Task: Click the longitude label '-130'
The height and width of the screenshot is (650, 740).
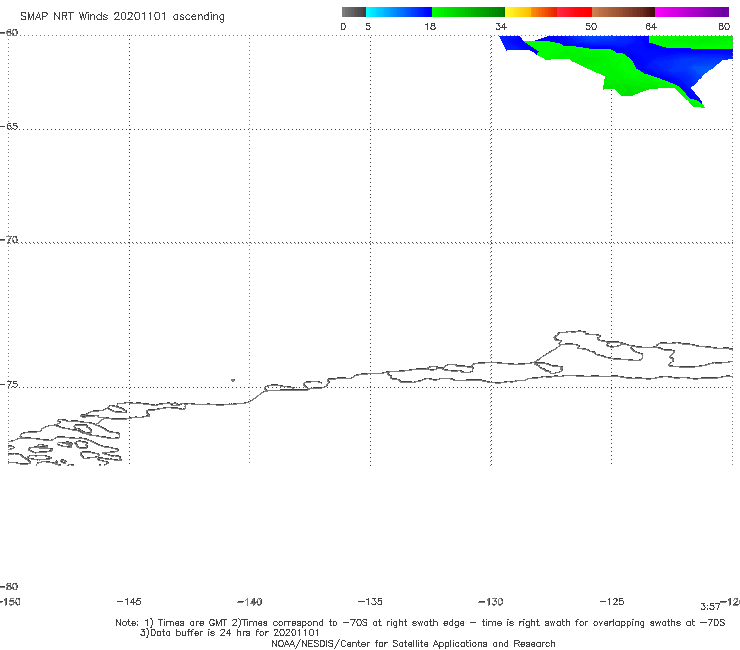Action: tap(491, 602)
